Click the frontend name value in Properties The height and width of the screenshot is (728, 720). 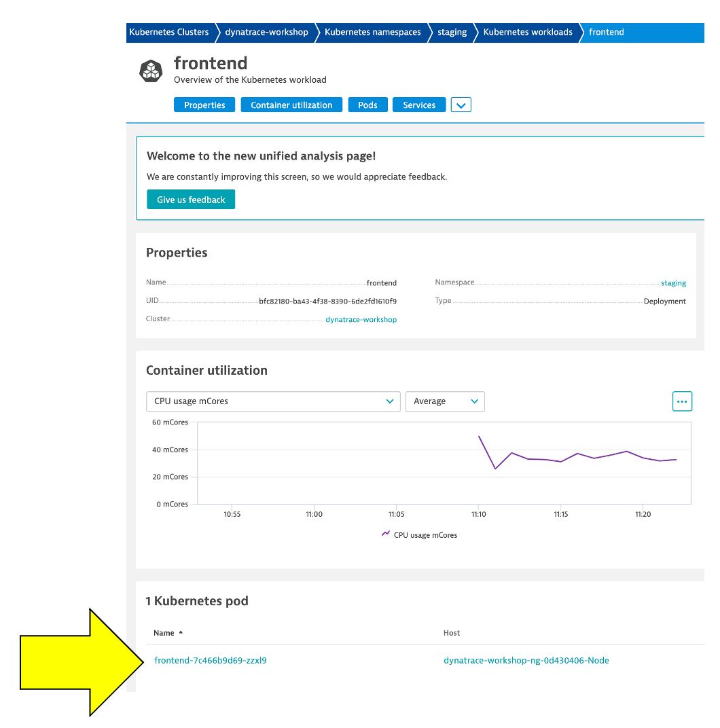point(381,283)
